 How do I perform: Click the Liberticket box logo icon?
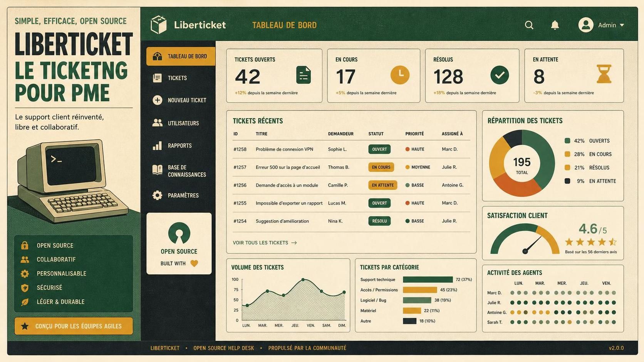(x=158, y=25)
